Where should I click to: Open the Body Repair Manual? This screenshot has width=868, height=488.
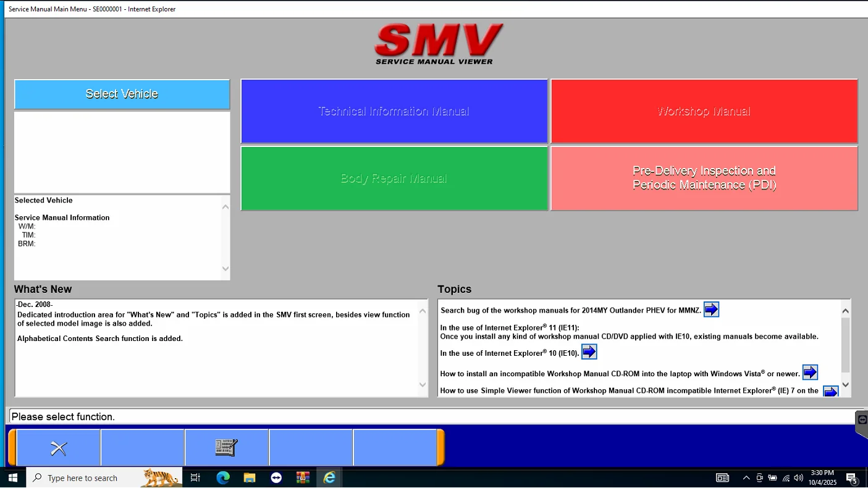(x=394, y=179)
